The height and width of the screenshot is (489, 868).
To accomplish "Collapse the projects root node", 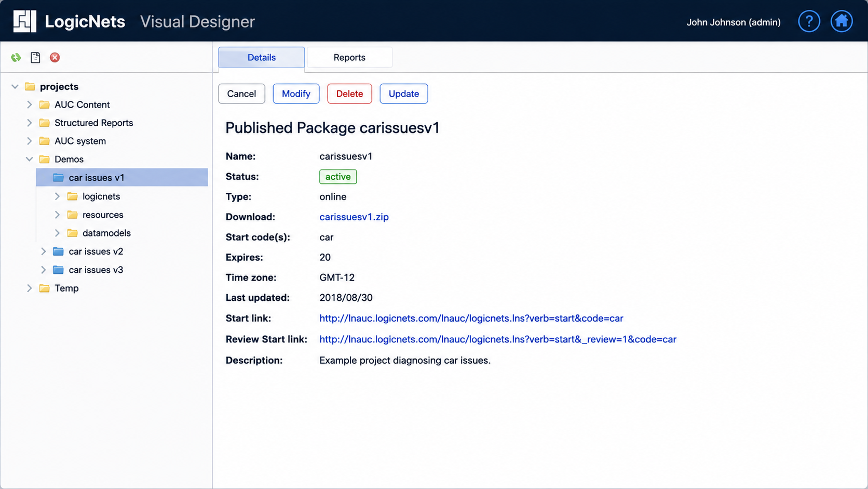I will tap(15, 86).
